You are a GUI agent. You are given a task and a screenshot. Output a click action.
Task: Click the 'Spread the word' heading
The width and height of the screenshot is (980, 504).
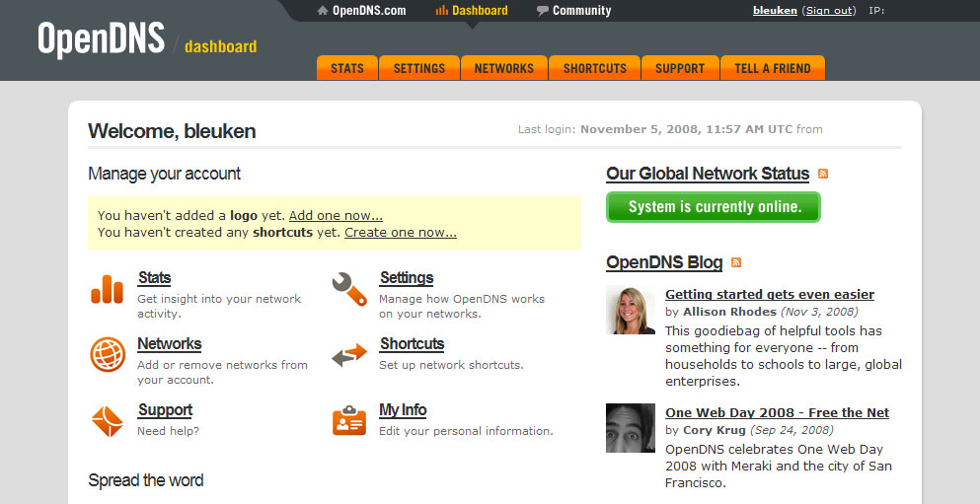[146, 480]
